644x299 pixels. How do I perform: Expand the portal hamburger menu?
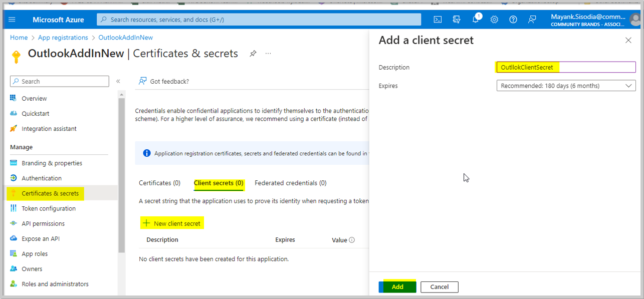12,19
